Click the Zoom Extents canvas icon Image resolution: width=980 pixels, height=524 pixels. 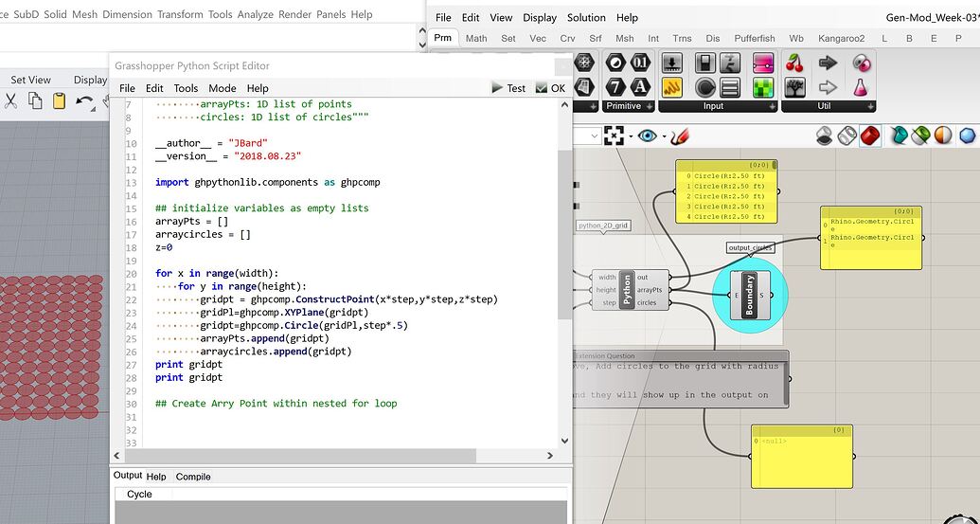coord(615,136)
